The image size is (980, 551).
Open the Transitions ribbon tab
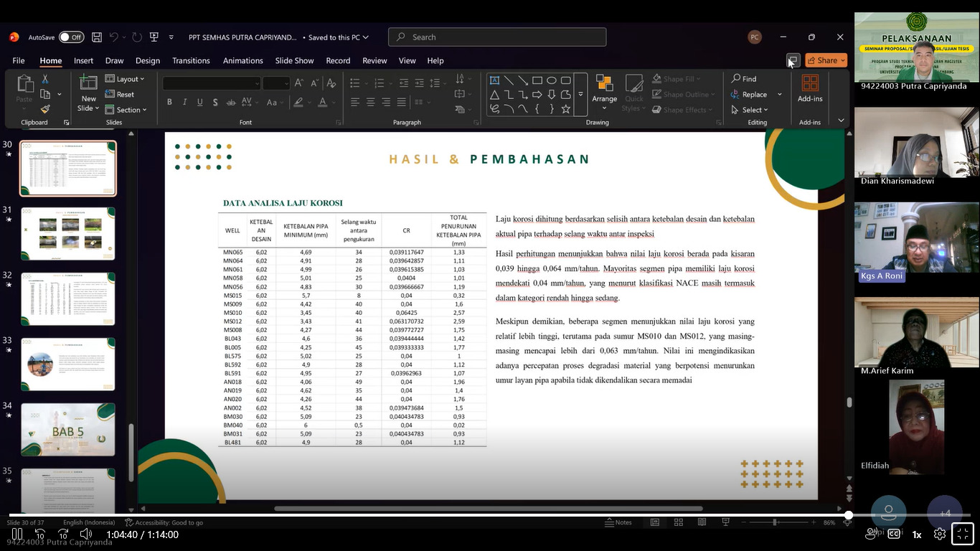click(191, 61)
